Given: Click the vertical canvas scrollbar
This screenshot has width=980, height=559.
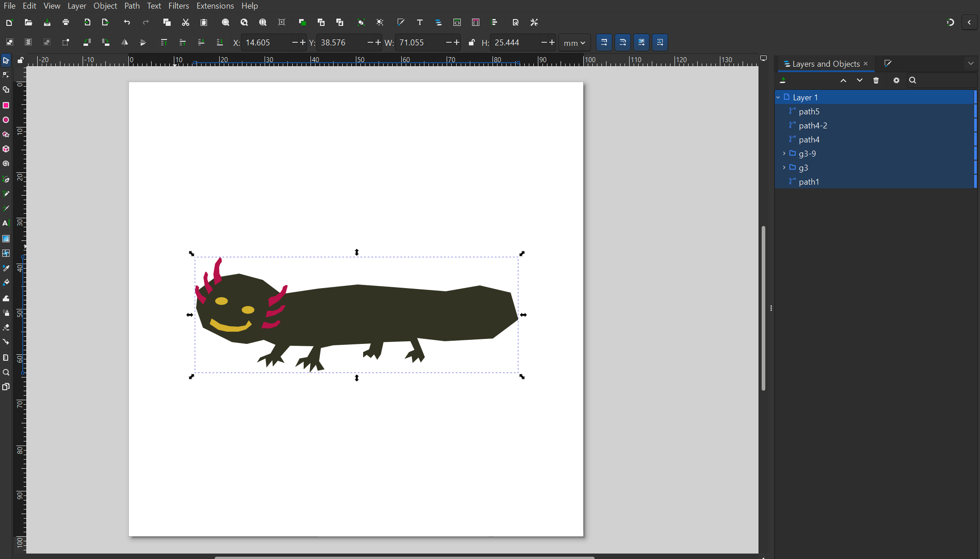Looking at the screenshot, I should 763,308.
